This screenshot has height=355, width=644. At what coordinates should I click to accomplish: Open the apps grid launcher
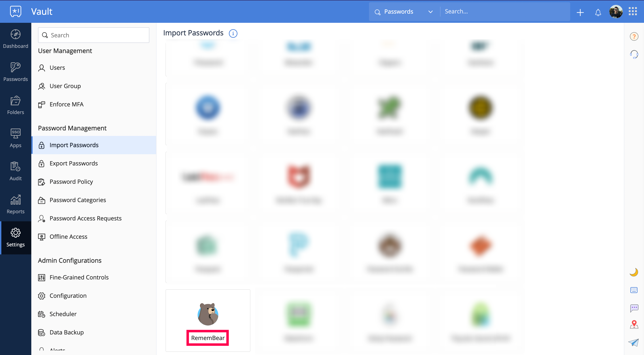point(633,11)
